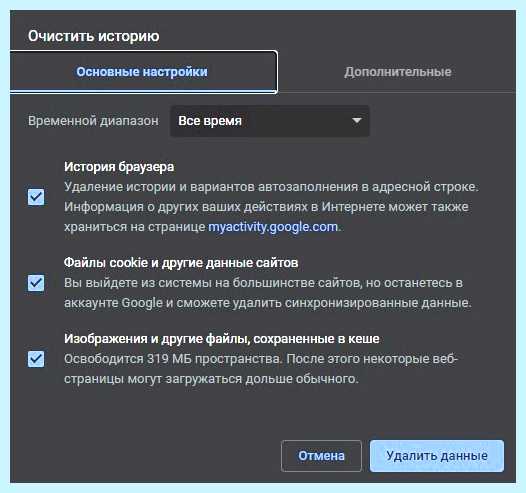Uncheck the cached images and files checkbox

pos(36,359)
